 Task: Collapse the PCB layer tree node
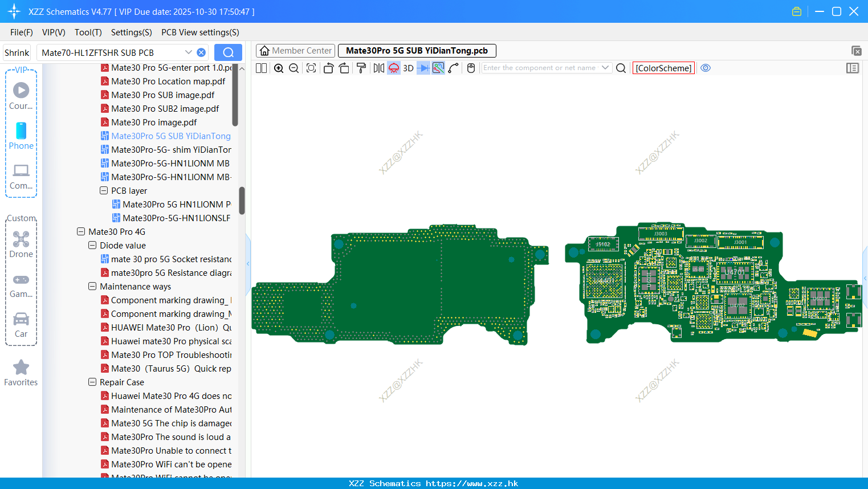(104, 190)
